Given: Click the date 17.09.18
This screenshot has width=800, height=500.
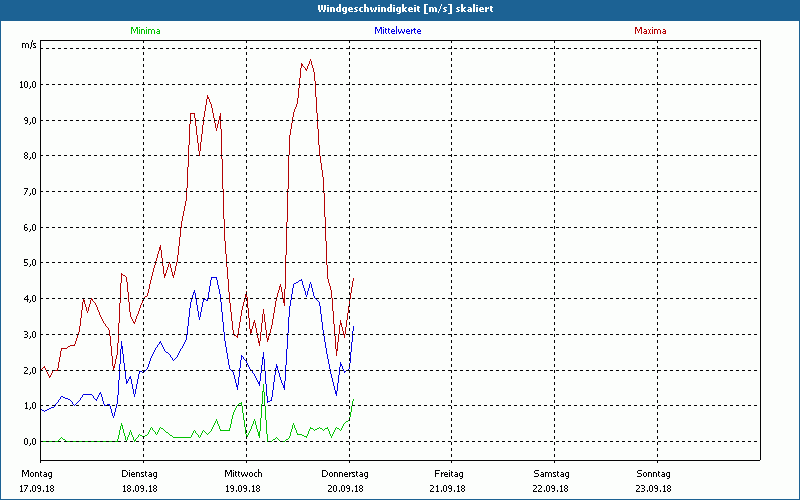Looking at the screenshot, I should tap(37, 489).
